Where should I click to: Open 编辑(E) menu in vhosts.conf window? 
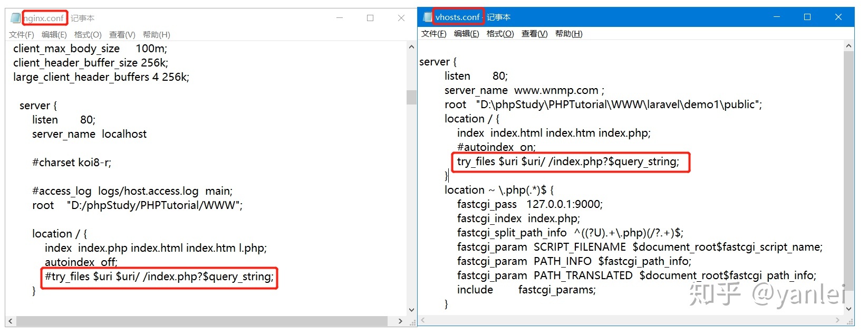pyautogui.click(x=467, y=34)
